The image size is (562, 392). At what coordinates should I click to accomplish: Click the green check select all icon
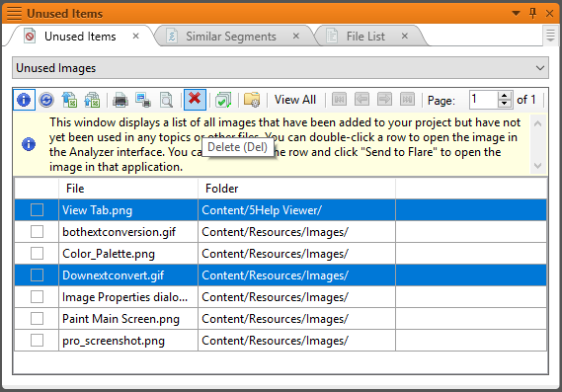pos(223,100)
